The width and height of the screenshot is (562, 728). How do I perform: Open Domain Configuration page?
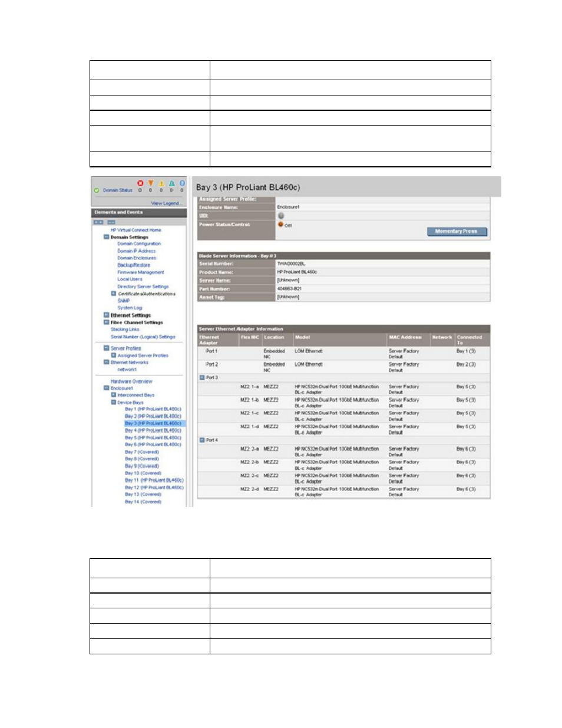[x=139, y=243]
